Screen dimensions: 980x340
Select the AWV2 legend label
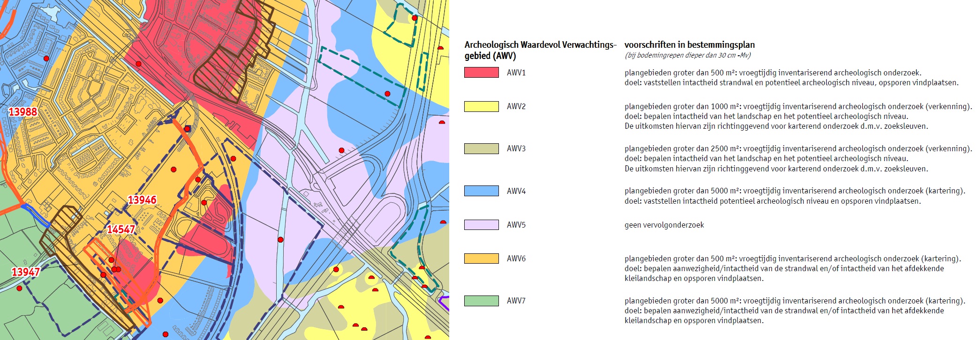click(516, 106)
